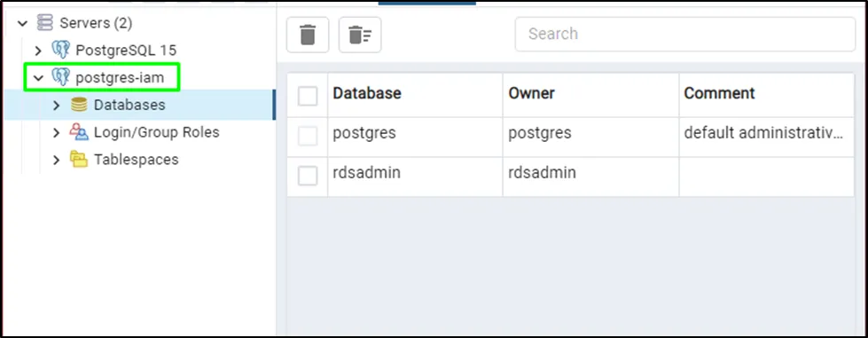
Task: Check the rdsadmin row checkbox
Action: tap(308, 177)
